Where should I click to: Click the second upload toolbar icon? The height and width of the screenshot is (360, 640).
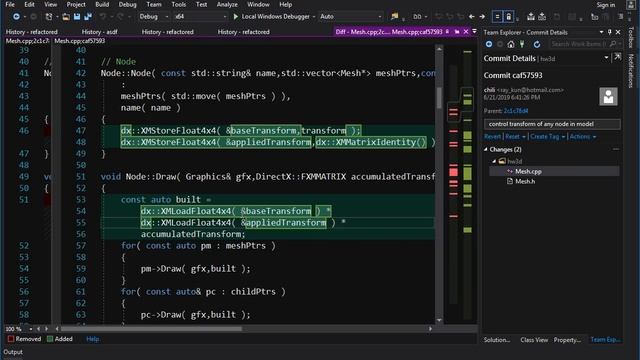(542, 17)
